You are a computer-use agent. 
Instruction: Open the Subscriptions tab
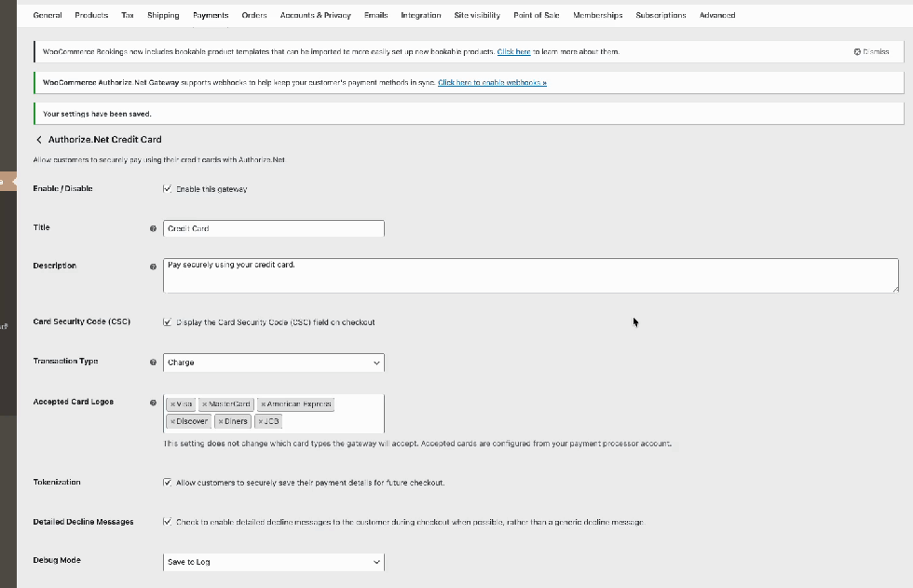(x=661, y=15)
